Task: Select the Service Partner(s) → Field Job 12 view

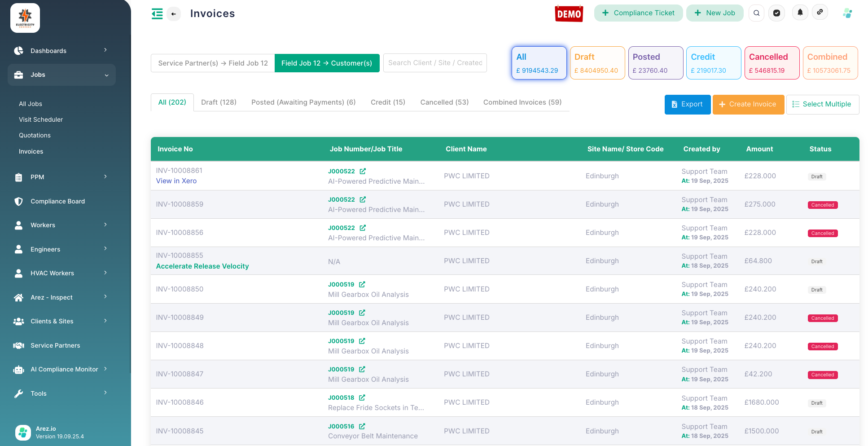Action: [212, 63]
